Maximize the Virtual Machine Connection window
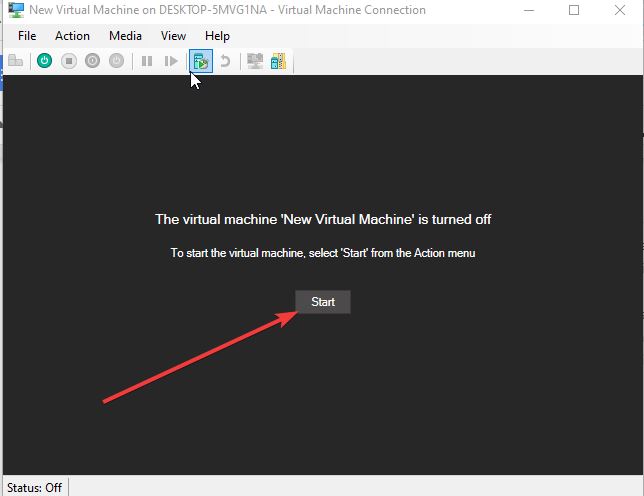 pyautogui.click(x=574, y=10)
